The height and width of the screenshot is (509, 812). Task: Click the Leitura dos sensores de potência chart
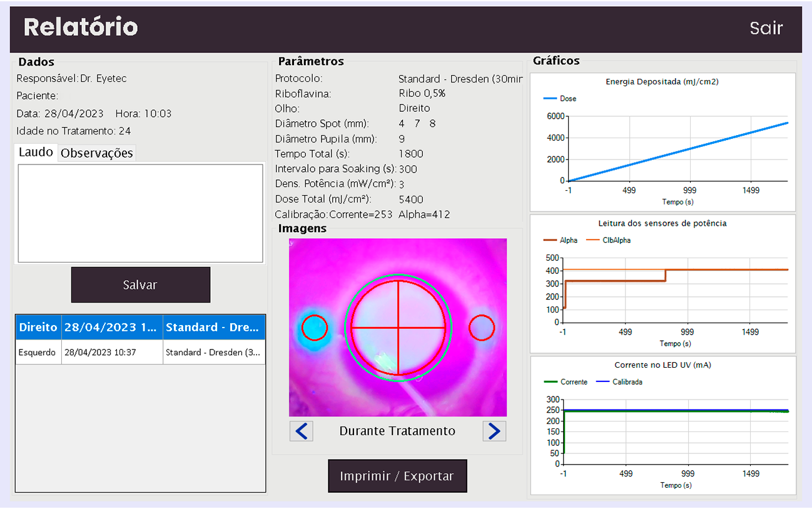662,284
